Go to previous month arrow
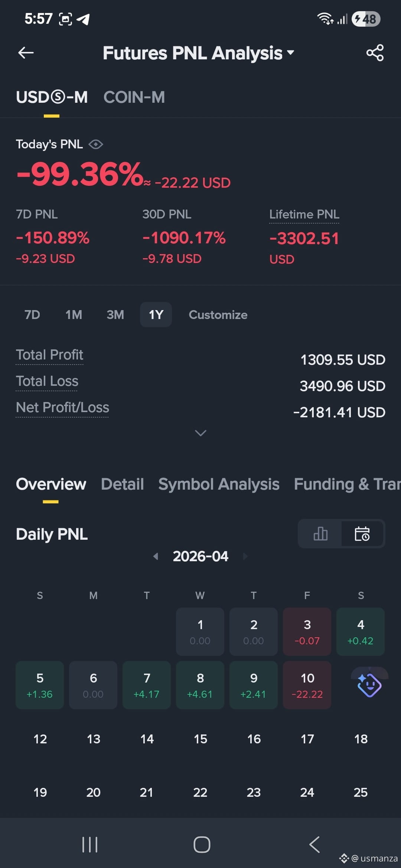Screen dimensions: 401x868 (x=156, y=556)
